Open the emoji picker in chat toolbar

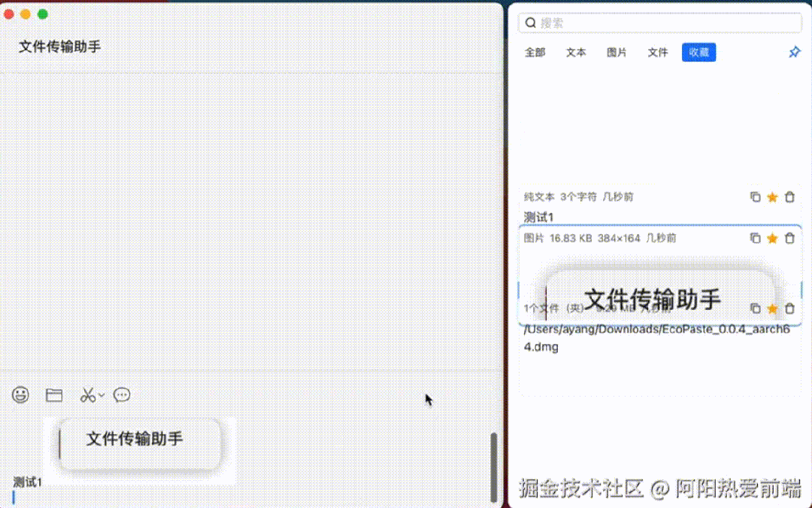point(20,395)
